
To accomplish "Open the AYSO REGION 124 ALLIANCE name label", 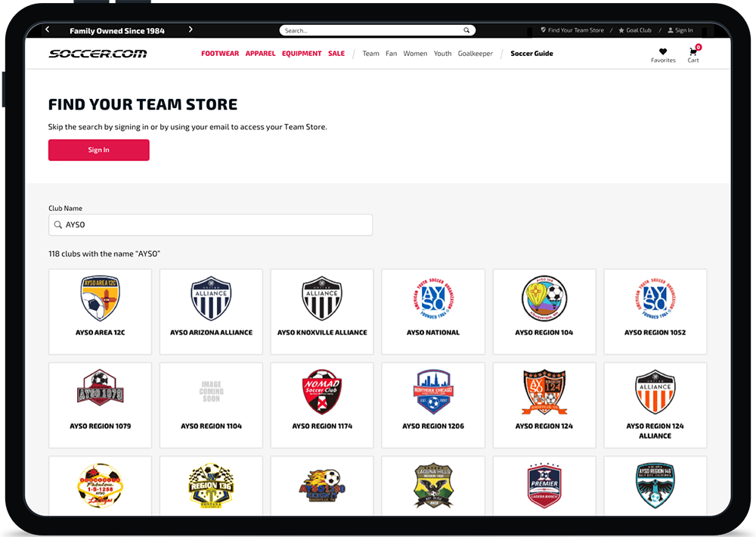I will 655,431.
